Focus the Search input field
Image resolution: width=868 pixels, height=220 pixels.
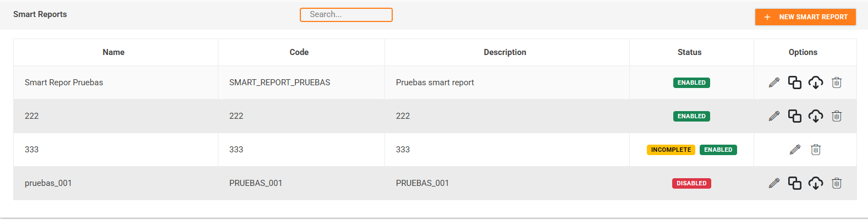(x=346, y=15)
